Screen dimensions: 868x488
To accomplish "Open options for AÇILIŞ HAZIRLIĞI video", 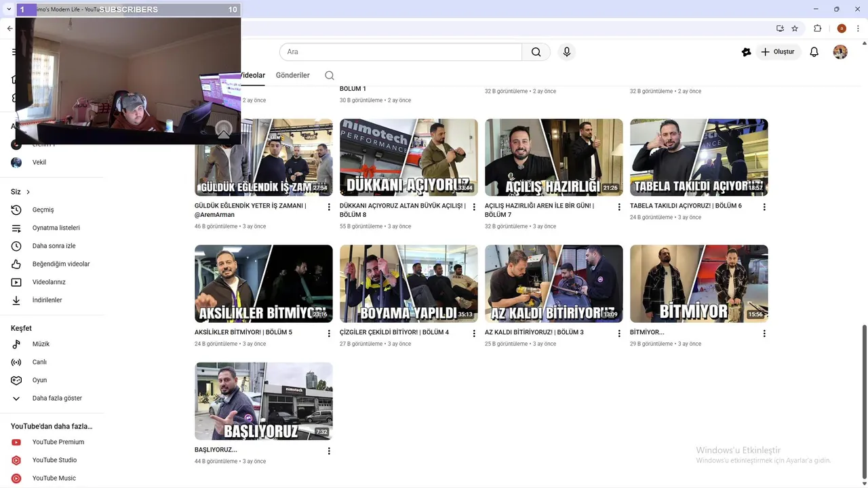I will point(619,207).
